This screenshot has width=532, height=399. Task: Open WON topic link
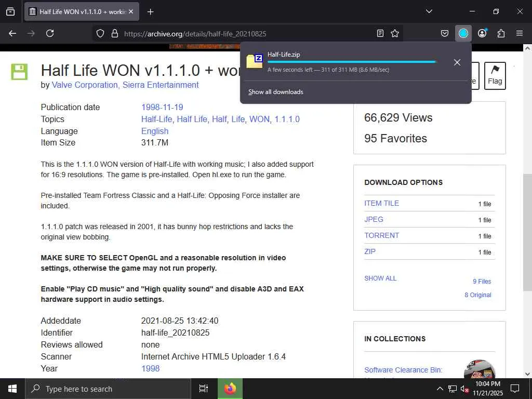259,119
